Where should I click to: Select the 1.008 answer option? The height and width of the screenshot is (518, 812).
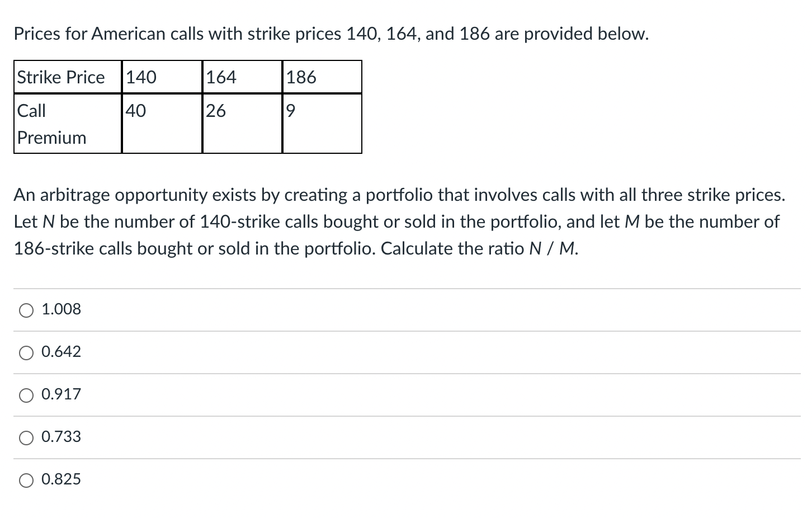(26, 310)
